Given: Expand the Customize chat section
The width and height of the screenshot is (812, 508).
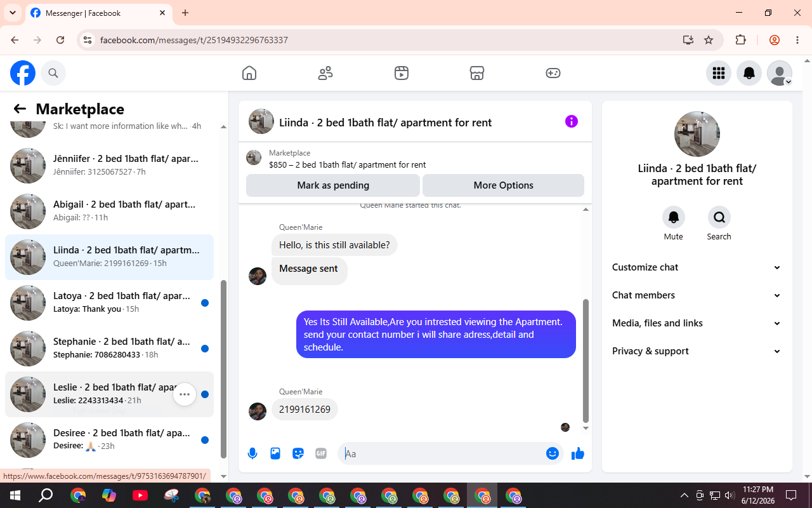Looking at the screenshot, I should [697, 267].
